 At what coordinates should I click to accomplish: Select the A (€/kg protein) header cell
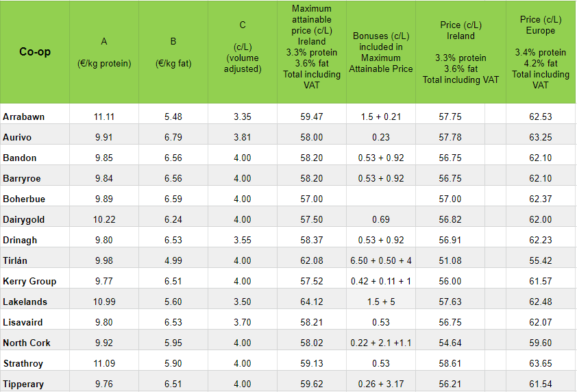[104, 52]
